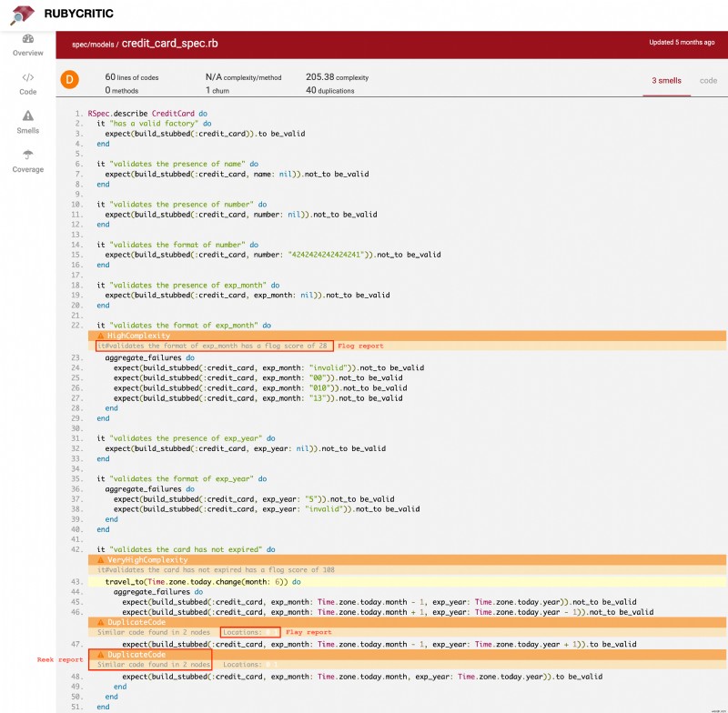Click 'flog score of 28' smell message
Screen dimensions: 728x713
pos(212,346)
